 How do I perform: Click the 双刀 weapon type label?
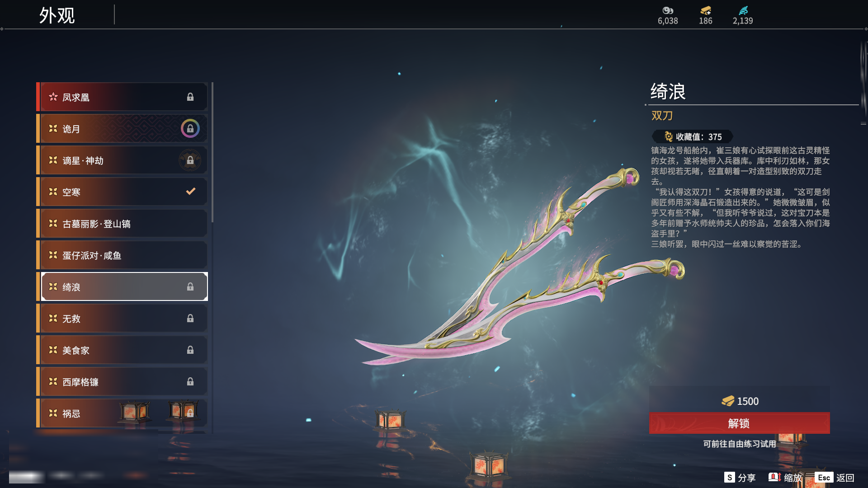[x=662, y=116]
